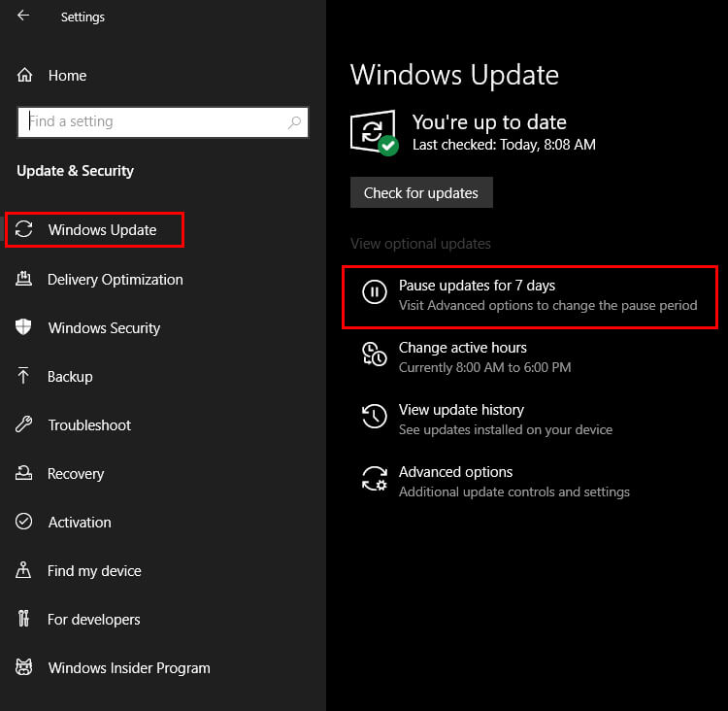Open Home settings page label

(67, 76)
